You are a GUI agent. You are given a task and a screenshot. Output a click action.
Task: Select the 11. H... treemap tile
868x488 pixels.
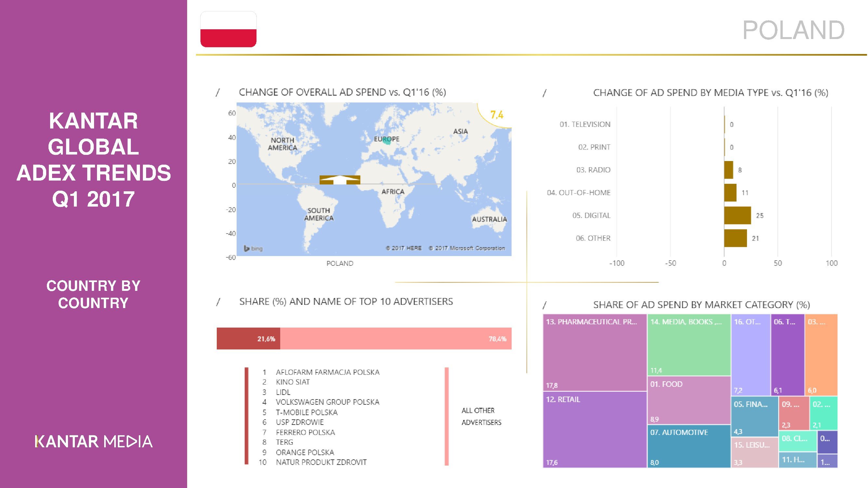tap(798, 460)
